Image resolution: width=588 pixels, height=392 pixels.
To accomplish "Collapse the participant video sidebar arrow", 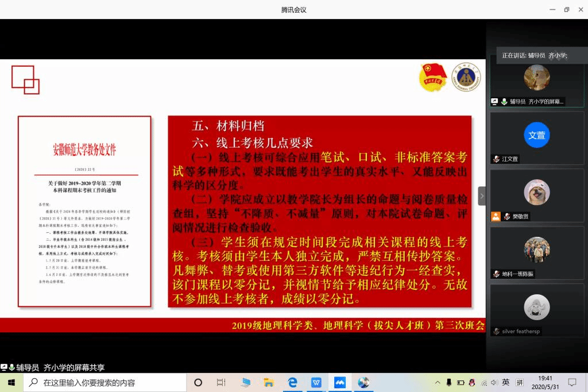I will click(482, 196).
